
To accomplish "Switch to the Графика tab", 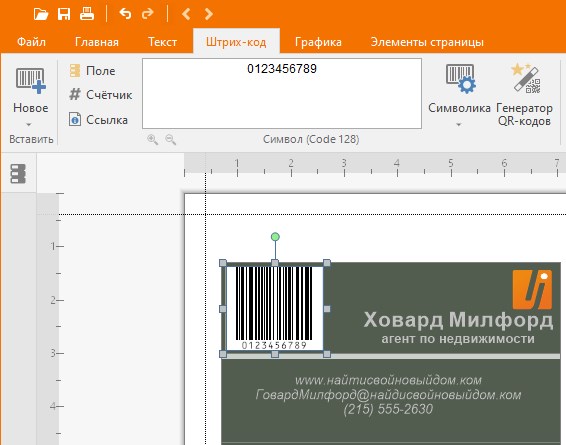I will pyautogui.click(x=318, y=42).
